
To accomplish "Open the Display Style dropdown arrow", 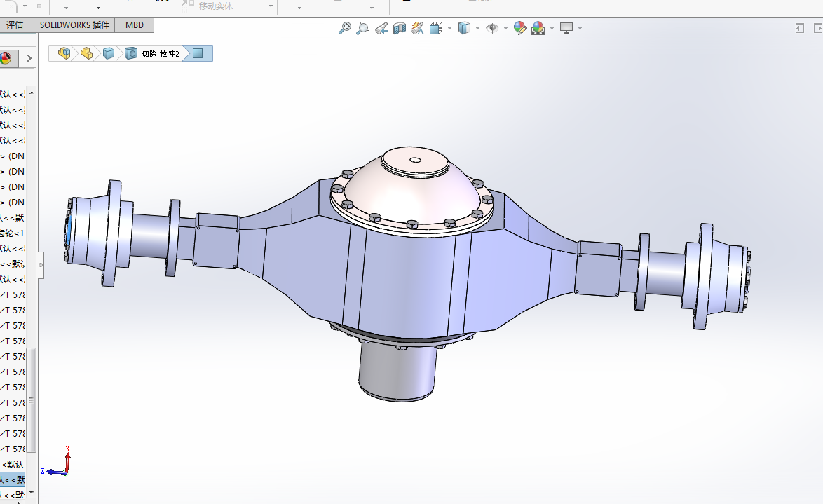I will [x=477, y=29].
